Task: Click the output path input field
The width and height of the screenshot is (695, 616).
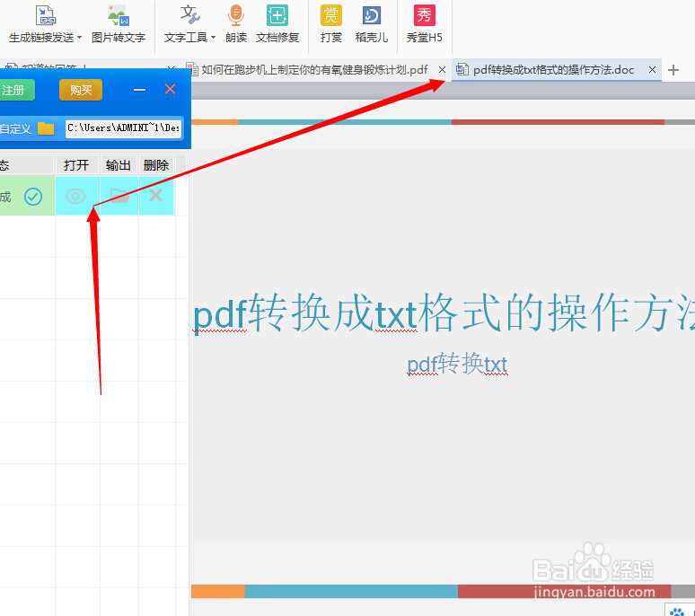Action: pyautogui.click(x=124, y=128)
